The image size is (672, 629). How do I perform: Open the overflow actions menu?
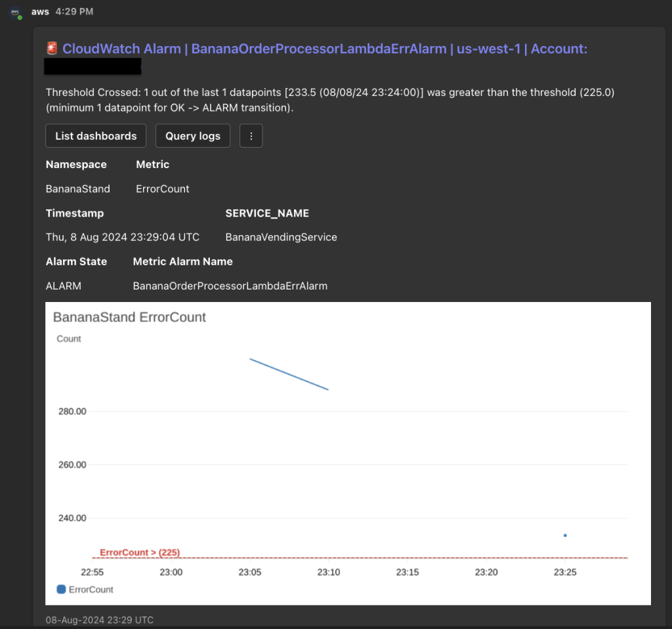coord(251,136)
